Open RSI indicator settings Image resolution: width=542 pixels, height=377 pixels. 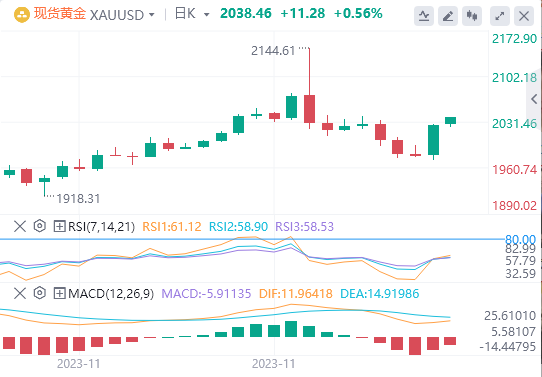point(40,226)
